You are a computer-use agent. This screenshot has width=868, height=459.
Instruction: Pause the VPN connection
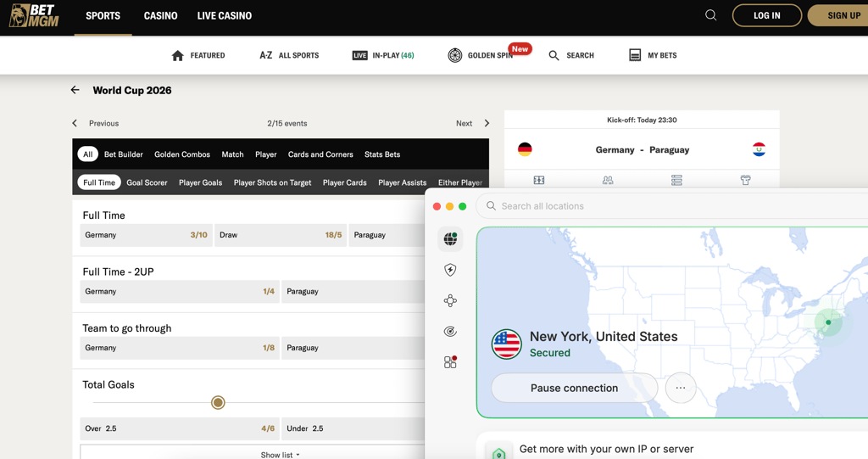point(574,388)
